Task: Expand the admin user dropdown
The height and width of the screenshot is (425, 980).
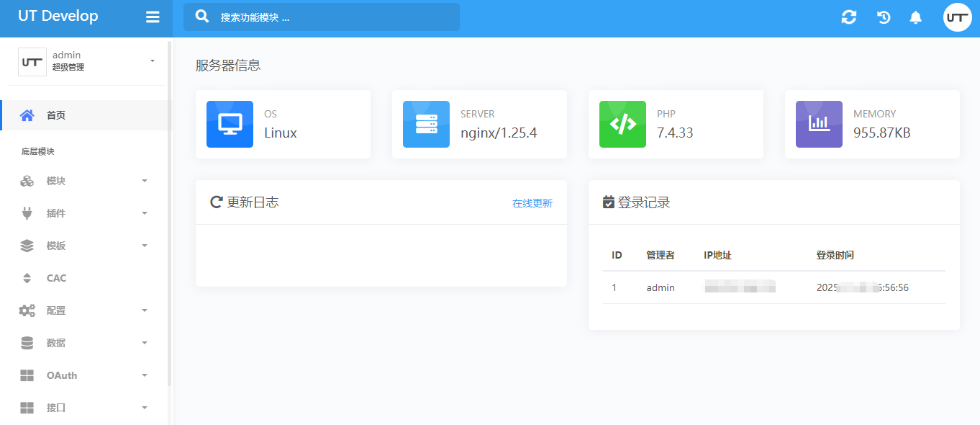Action: pos(152,61)
